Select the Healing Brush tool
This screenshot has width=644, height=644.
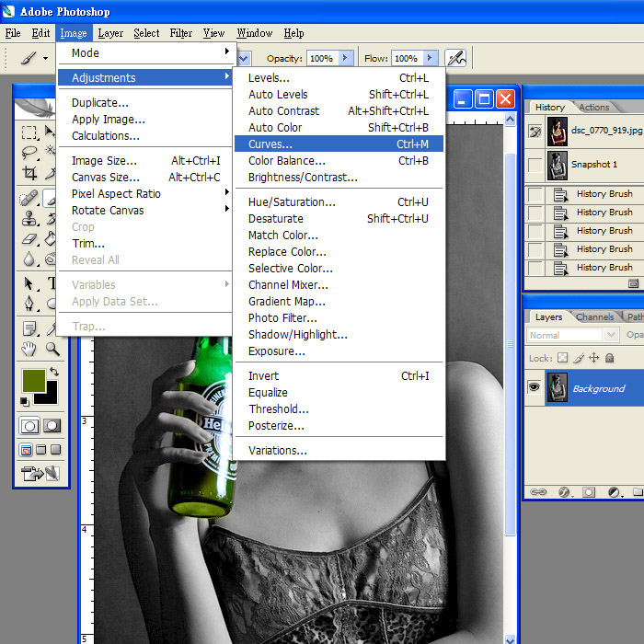point(29,198)
